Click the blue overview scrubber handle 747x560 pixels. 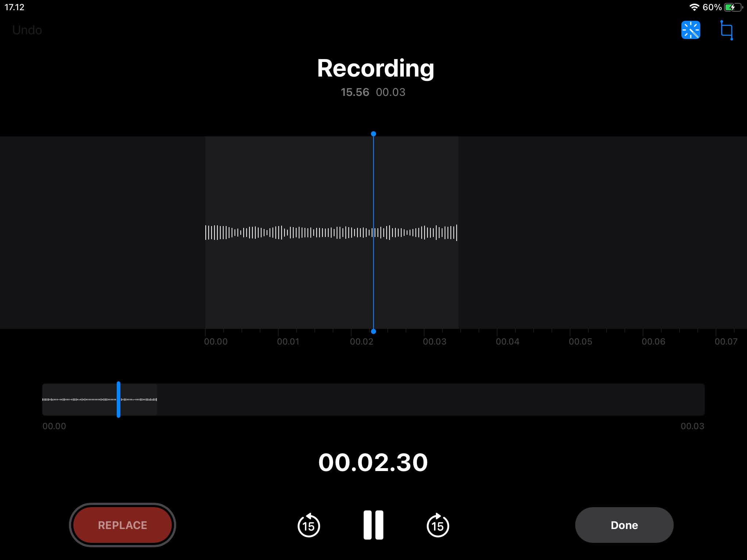click(x=119, y=399)
